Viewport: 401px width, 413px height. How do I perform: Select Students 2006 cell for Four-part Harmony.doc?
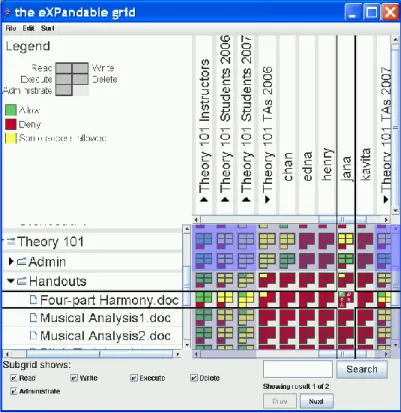pyautogui.click(x=225, y=299)
